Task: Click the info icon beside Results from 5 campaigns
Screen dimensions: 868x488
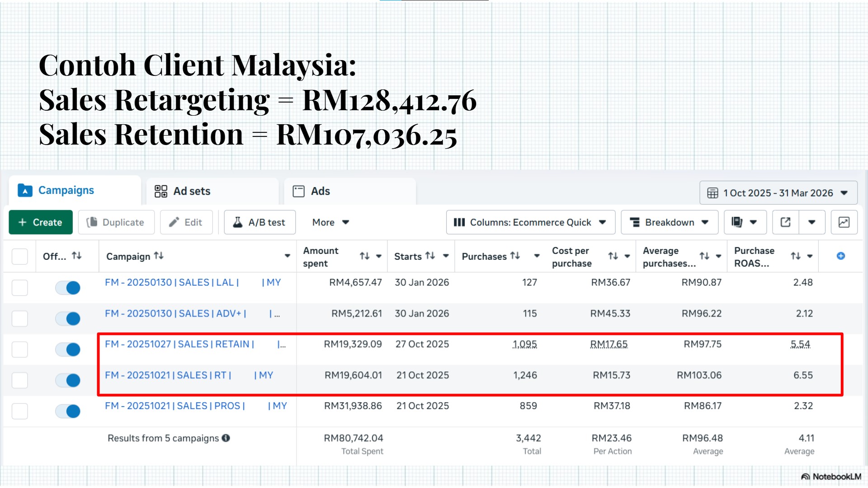Action: (226, 438)
